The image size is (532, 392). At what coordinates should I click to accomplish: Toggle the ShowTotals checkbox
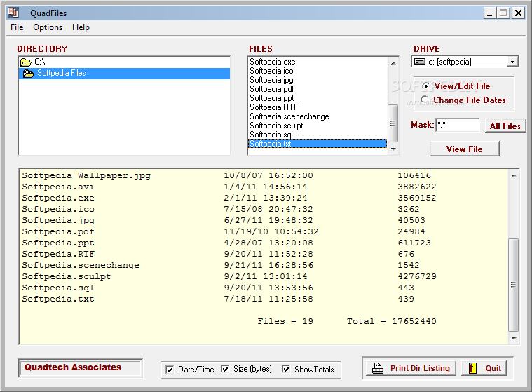click(286, 369)
